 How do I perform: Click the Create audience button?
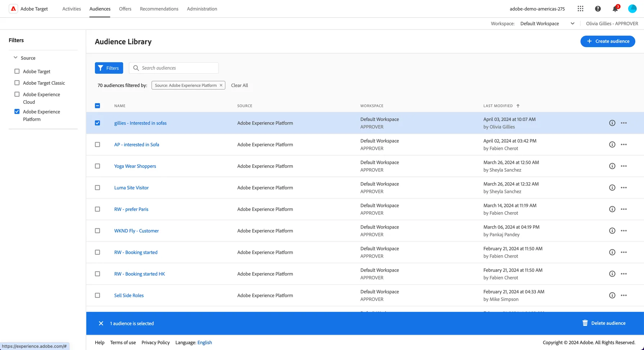[608, 41]
